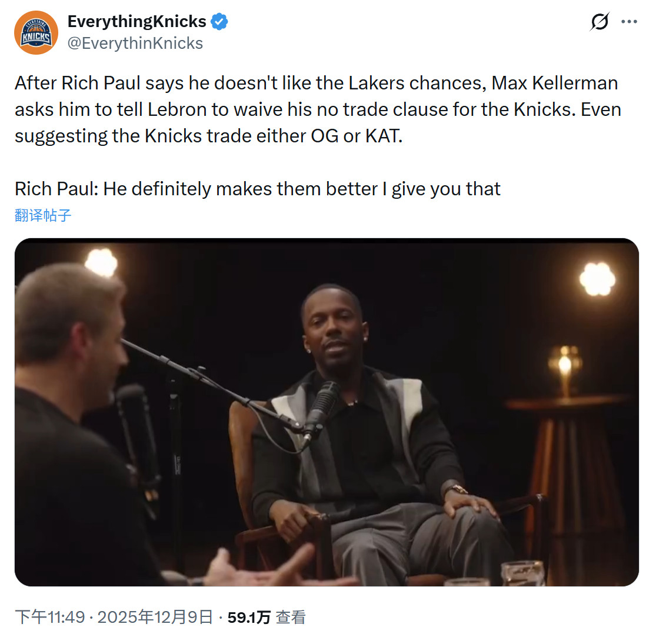Screen dimensions: 656x644
Task: Play the Rich Paul interview video
Action: pos(327,412)
